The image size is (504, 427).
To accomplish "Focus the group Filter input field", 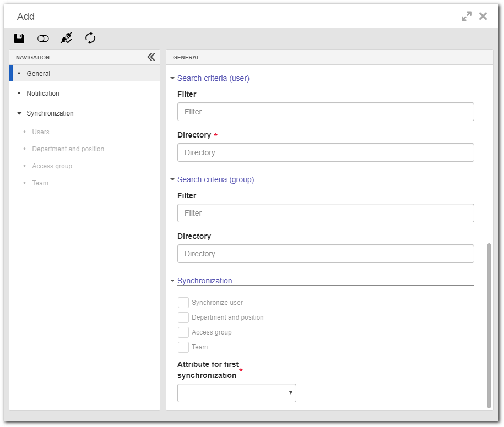I will point(326,213).
